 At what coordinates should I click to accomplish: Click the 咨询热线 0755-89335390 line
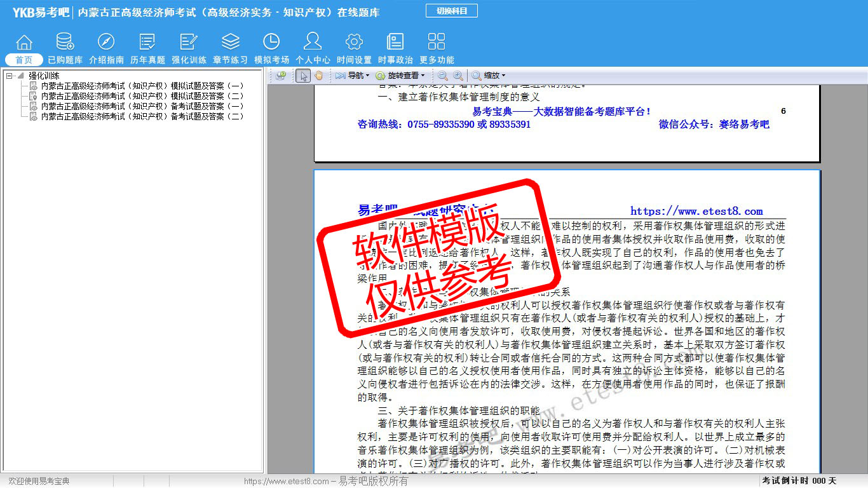[x=444, y=125]
